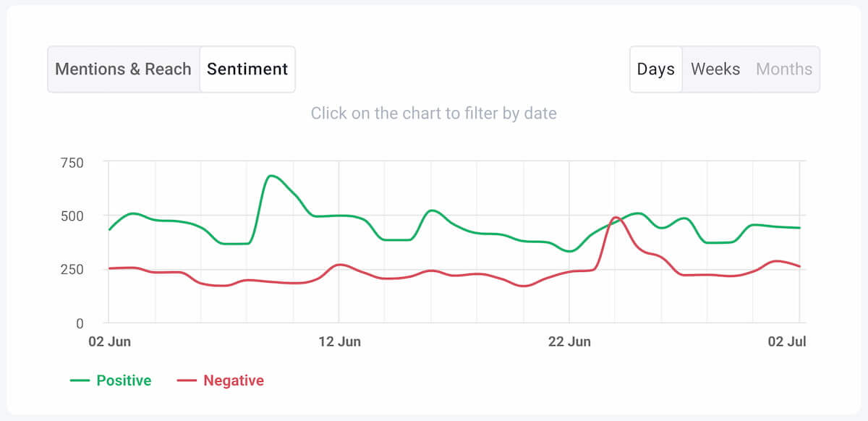Click the 12 Jun x-axis date label
The height and width of the screenshot is (421, 868).
[339, 341]
